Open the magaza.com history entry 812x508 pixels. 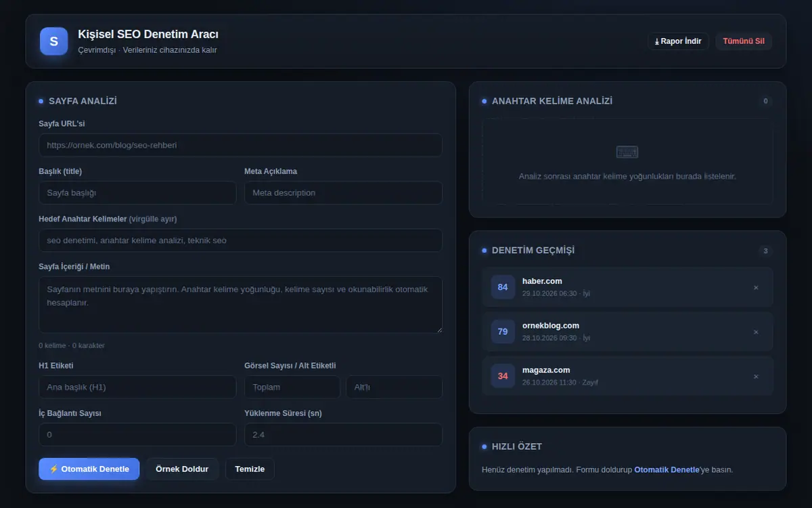627,377
